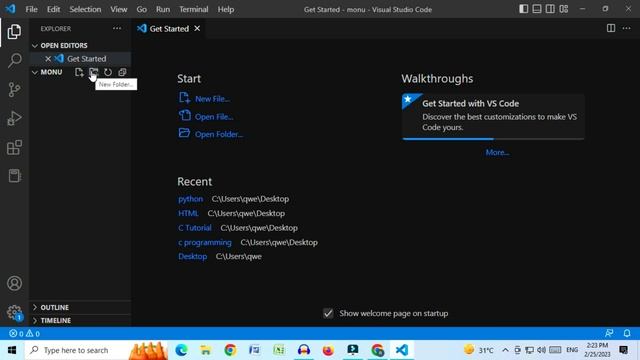Click the Type here to search box
Viewport: 640px width, 360px height.
click(x=96, y=350)
